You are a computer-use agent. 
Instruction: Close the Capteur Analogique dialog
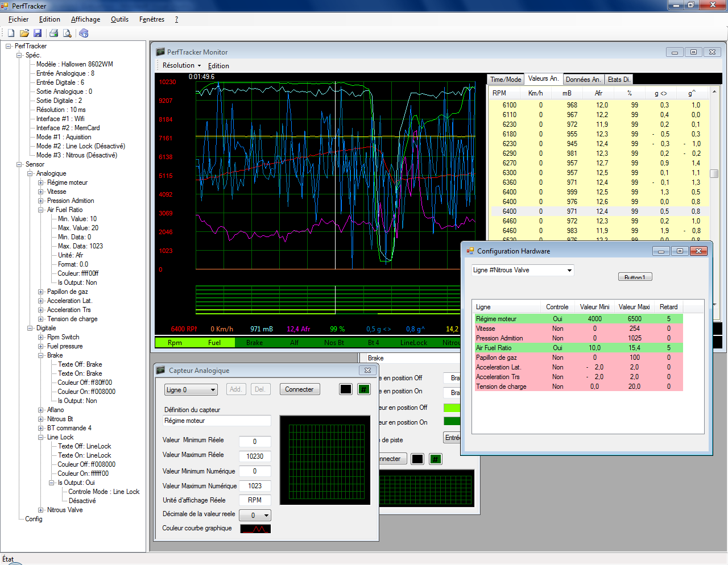coord(368,370)
